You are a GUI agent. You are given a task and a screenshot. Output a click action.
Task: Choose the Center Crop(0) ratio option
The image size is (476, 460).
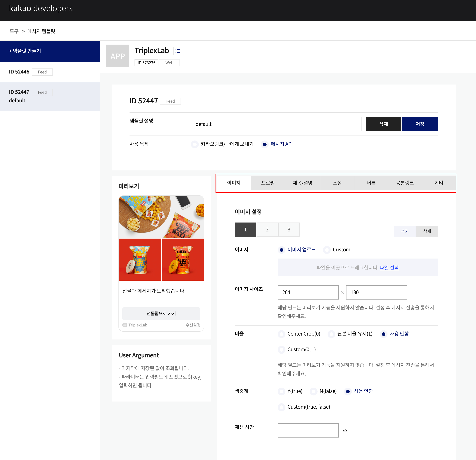click(x=281, y=334)
